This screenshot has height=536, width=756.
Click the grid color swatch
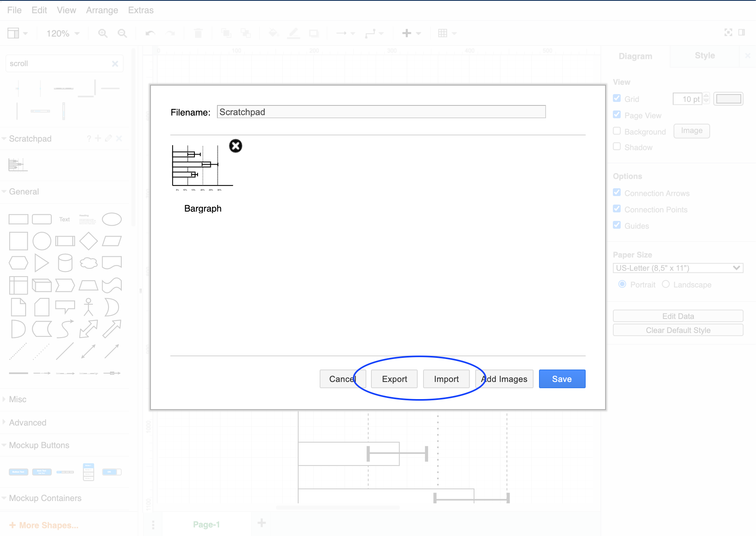(x=728, y=99)
